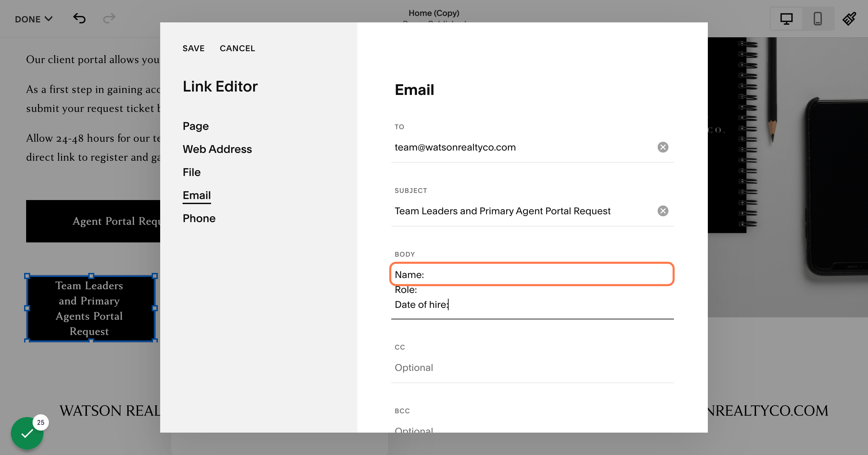The image size is (868, 455).
Task: Open the DONE dropdown menu
Action: (x=34, y=19)
